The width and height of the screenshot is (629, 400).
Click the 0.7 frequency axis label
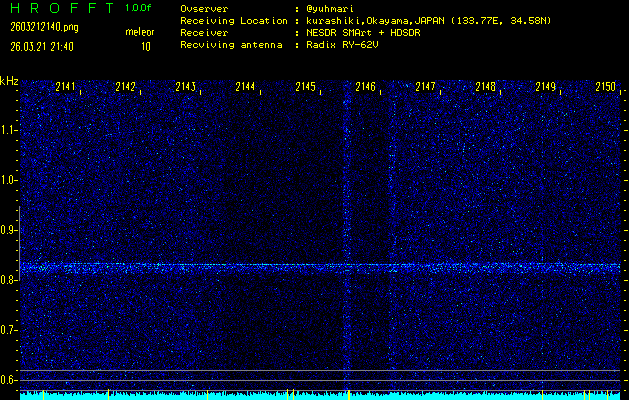click(9, 330)
